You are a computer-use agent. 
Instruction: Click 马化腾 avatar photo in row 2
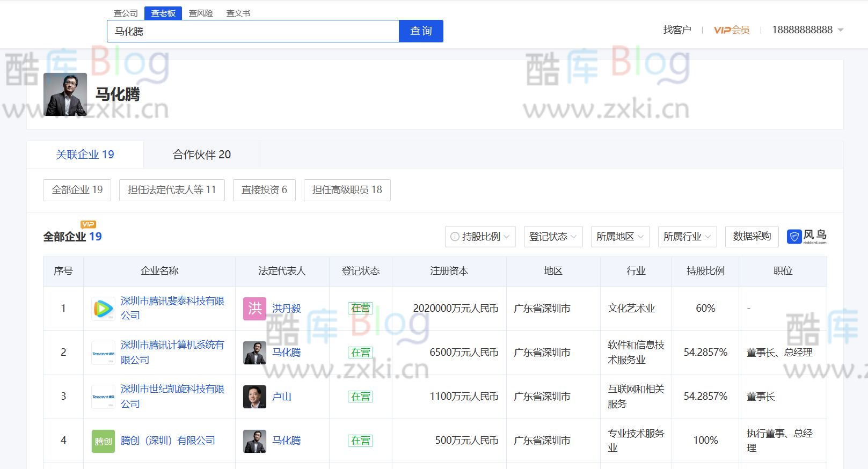point(254,353)
